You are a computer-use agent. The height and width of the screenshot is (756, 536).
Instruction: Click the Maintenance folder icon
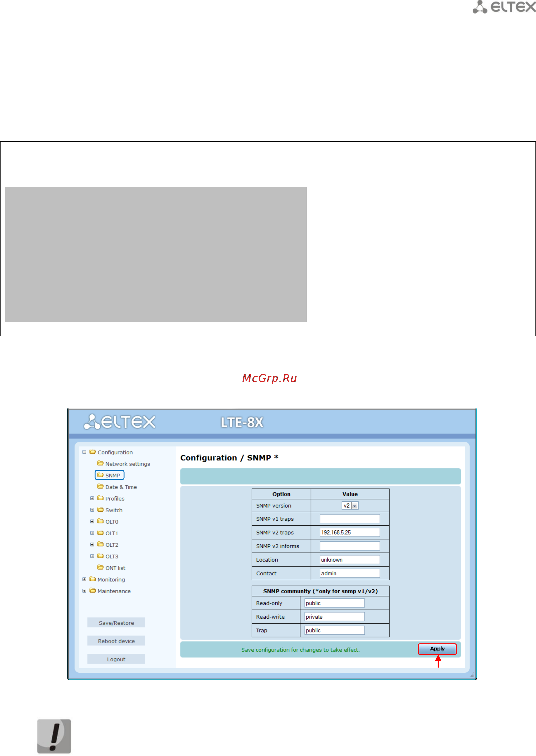pos(92,590)
